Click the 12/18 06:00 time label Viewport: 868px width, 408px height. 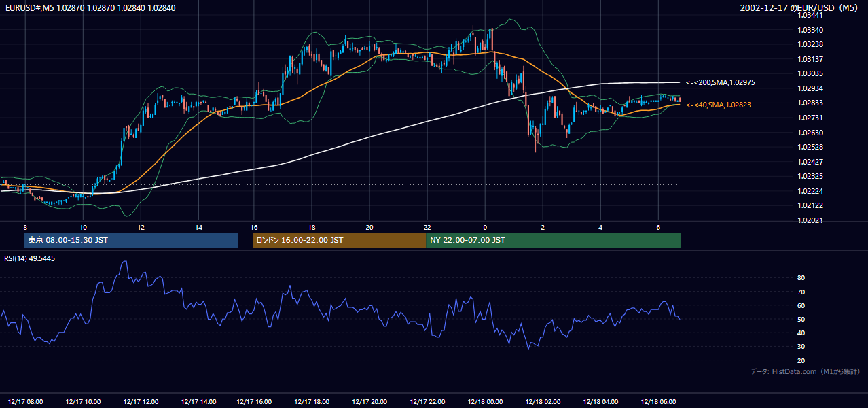tap(658, 402)
